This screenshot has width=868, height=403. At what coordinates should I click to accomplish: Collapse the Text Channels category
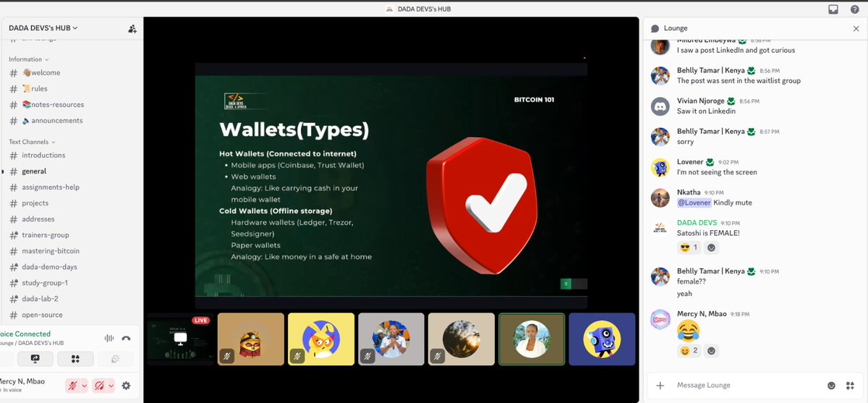33,142
